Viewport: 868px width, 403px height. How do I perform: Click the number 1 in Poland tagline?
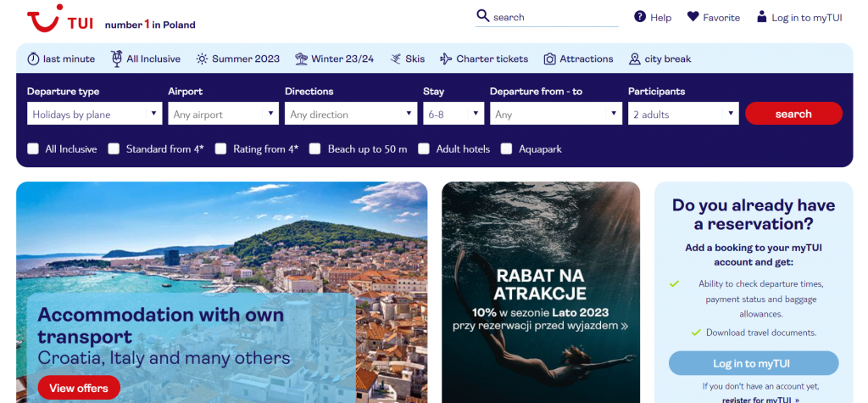pyautogui.click(x=150, y=25)
